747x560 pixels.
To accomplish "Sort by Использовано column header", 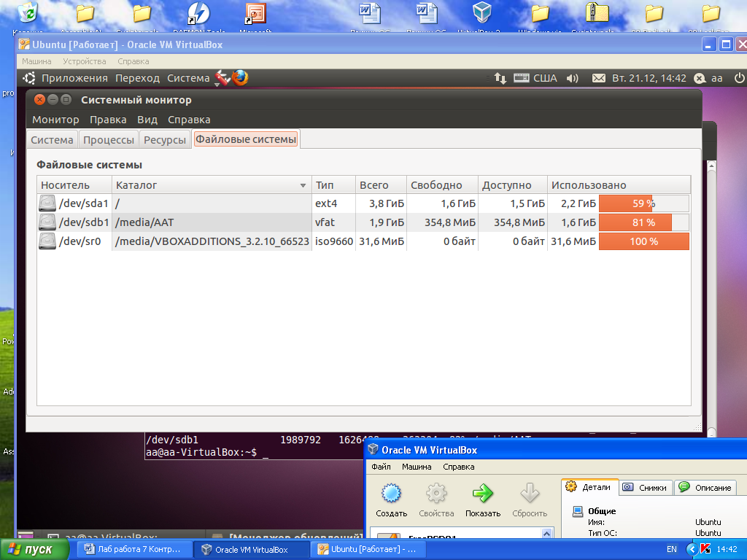I will point(619,184).
